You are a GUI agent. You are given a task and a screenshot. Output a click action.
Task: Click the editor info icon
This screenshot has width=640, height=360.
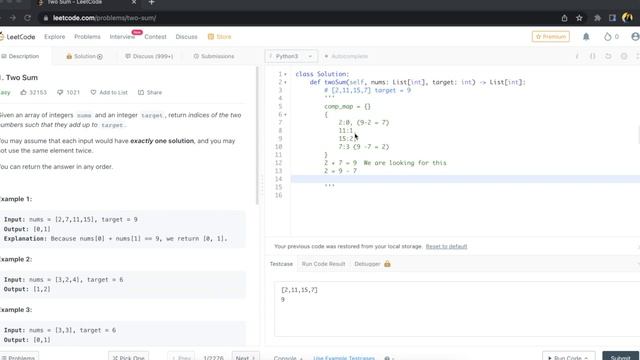tap(577, 56)
